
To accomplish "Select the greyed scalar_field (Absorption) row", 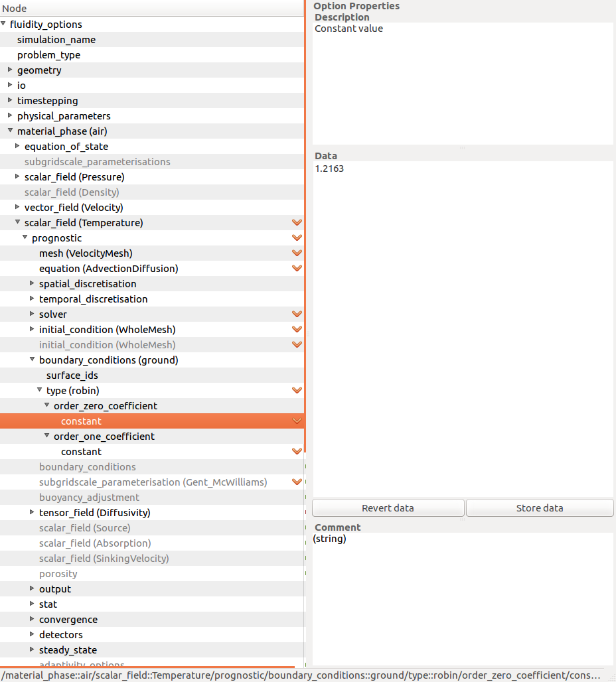I will tap(152, 543).
